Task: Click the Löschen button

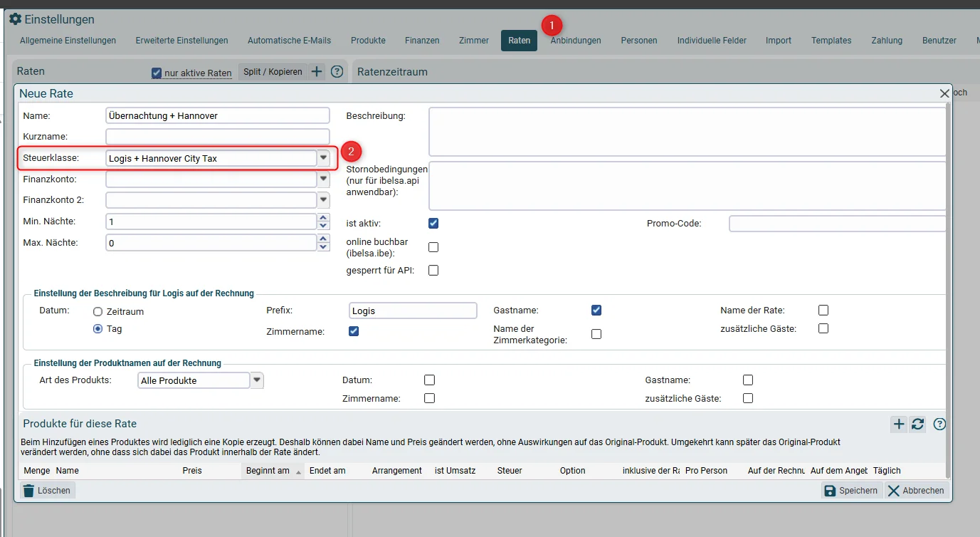Action: click(x=47, y=490)
